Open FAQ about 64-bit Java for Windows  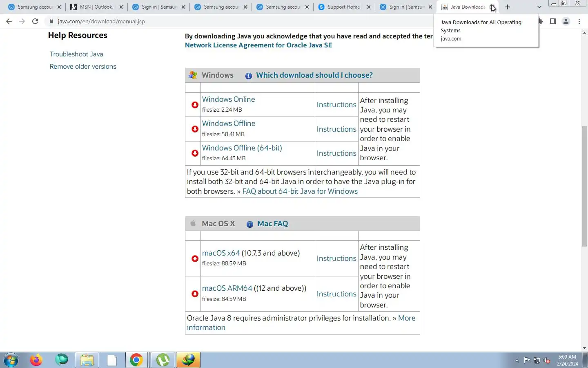tap(300, 191)
